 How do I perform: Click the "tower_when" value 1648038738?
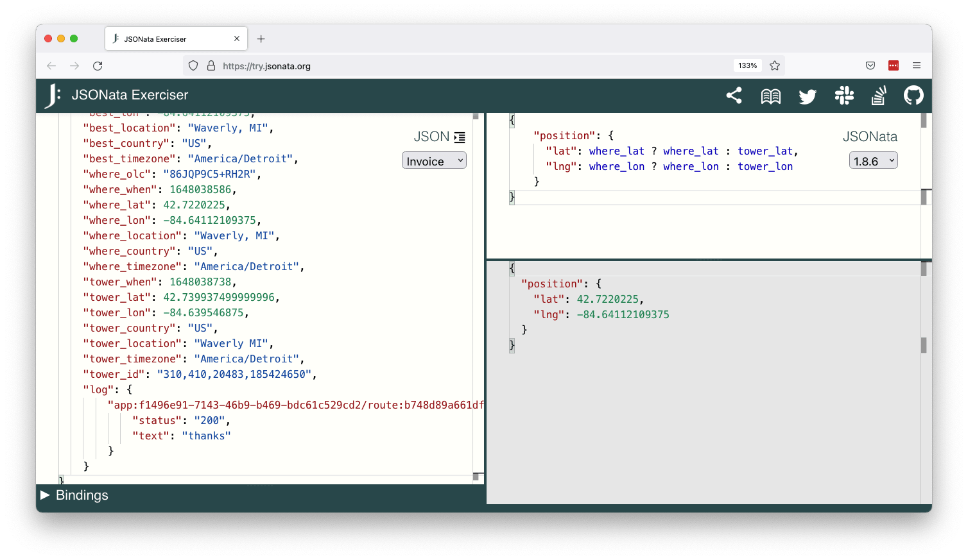coord(200,282)
